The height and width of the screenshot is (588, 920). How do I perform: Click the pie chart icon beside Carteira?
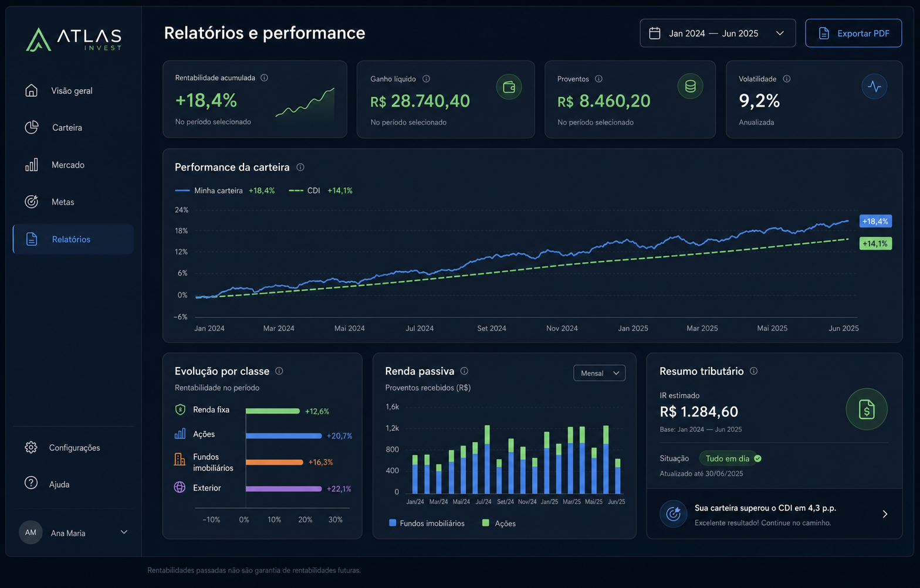pos(32,127)
